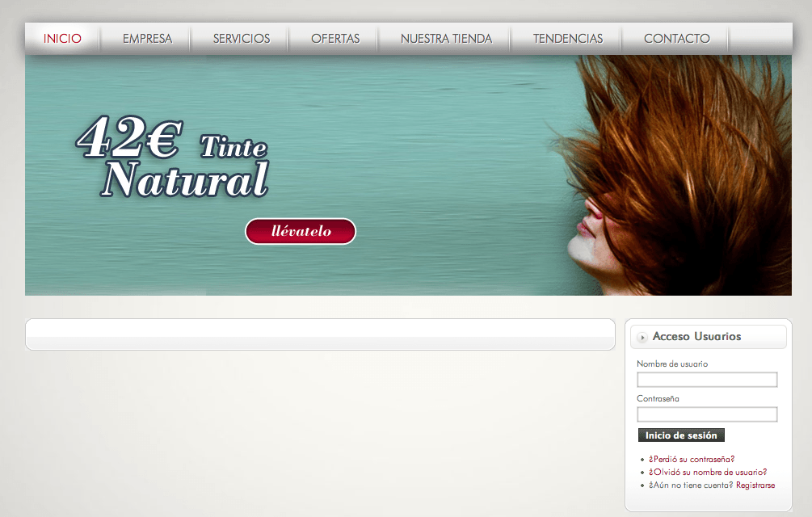Focus the Contraseña password field
The width and height of the screenshot is (812, 517).
707,414
